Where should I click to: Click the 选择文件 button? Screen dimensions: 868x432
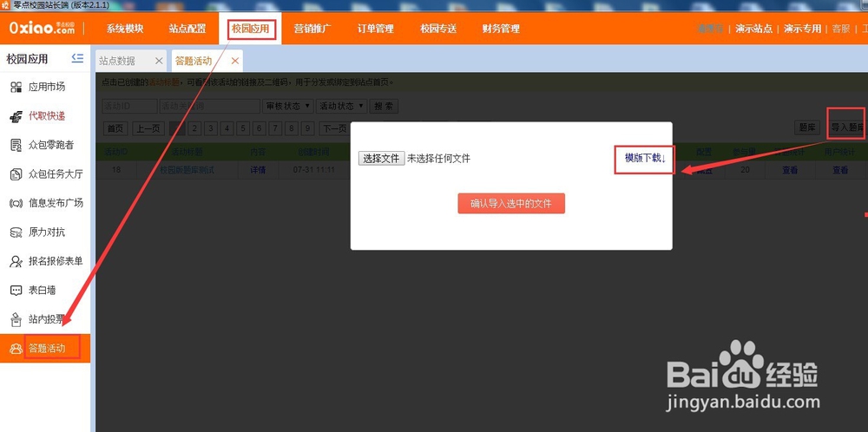click(381, 158)
